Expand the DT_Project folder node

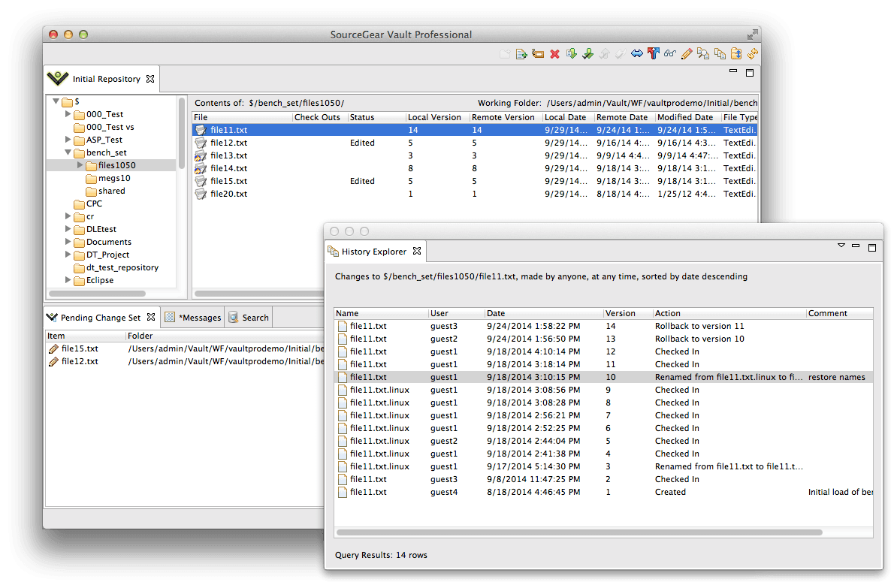point(68,255)
